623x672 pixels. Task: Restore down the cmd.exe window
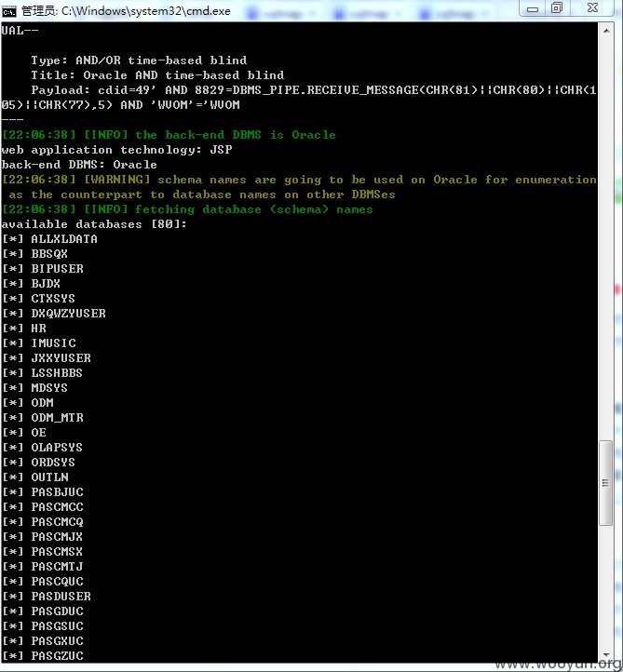pyautogui.click(x=557, y=8)
